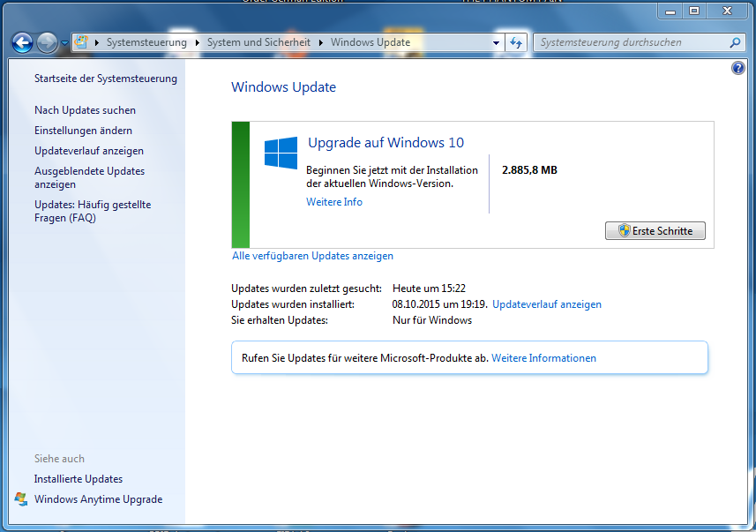Minimize the Windows Update window

pyautogui.click(x=670, y=11)
